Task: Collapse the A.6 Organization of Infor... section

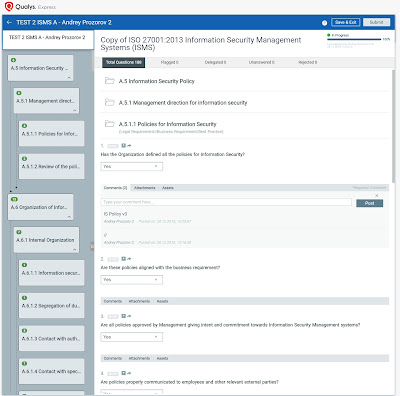Action: (x=69, y=217)
